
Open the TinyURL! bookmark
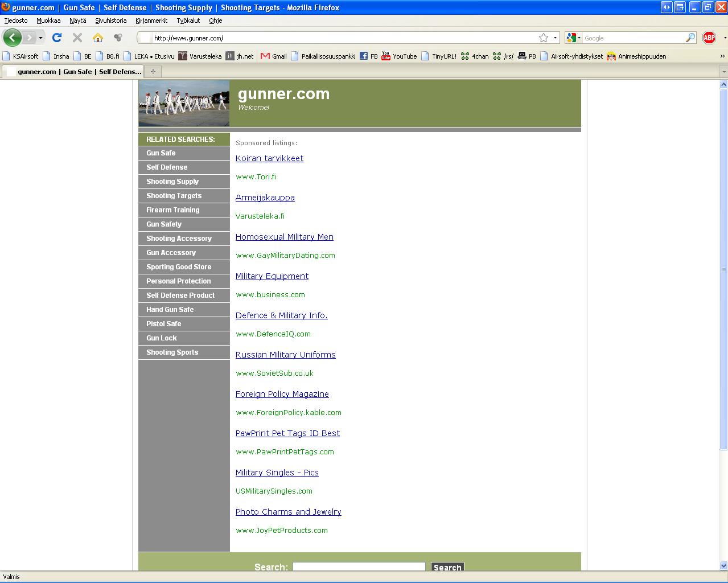tap(439, 56)
